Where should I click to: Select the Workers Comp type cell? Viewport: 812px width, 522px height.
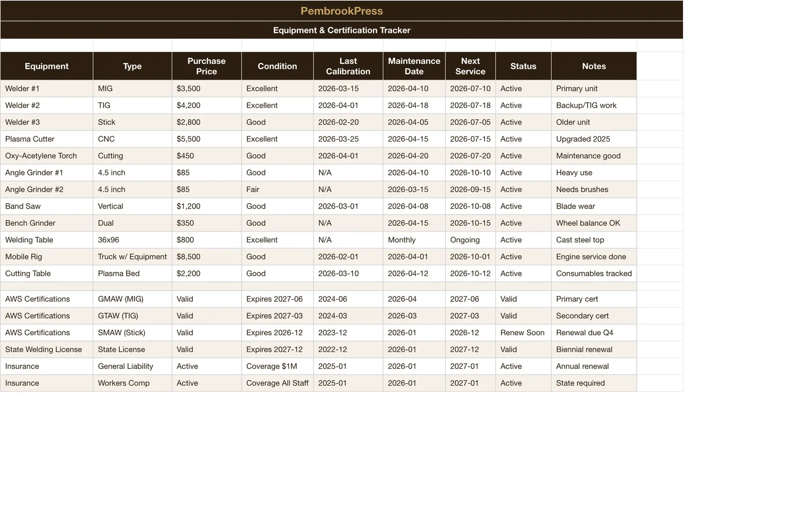[132, 383]
